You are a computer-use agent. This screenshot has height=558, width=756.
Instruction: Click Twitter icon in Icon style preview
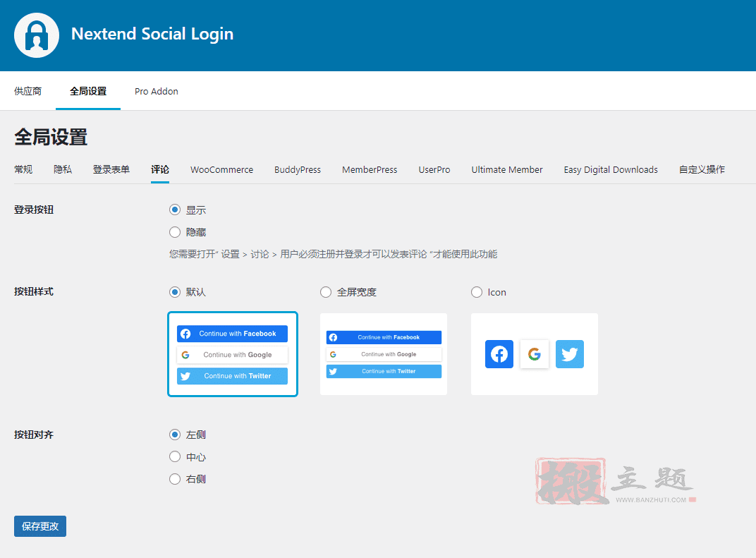(x=569, y=354)
